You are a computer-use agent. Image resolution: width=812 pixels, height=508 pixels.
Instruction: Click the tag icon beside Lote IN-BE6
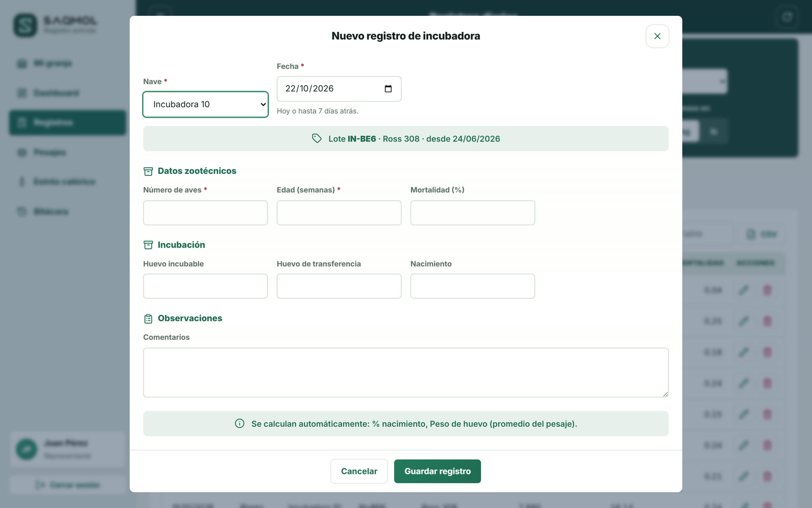click(317, 139)
